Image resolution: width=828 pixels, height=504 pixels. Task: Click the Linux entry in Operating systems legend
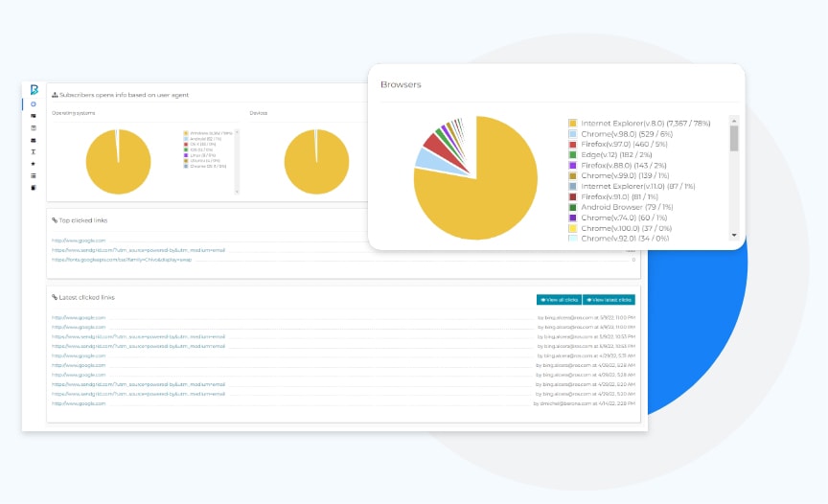tap(199, 155)
